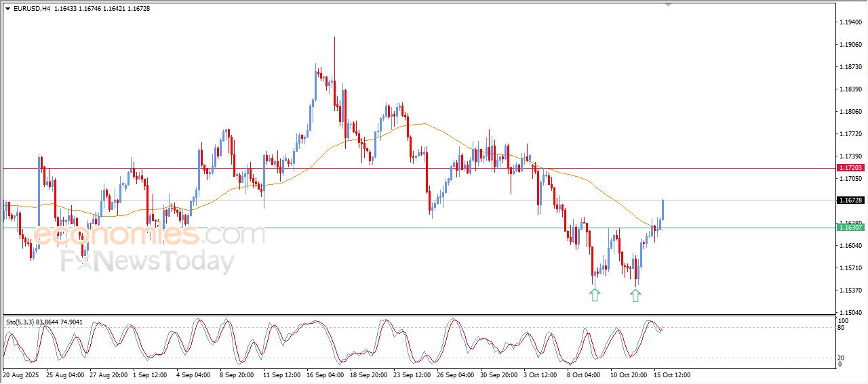Screen dimensions: 868x384
Task: Click the 1.15370 level on price axis
Action: pyautogui.click(x=850, y=291)
